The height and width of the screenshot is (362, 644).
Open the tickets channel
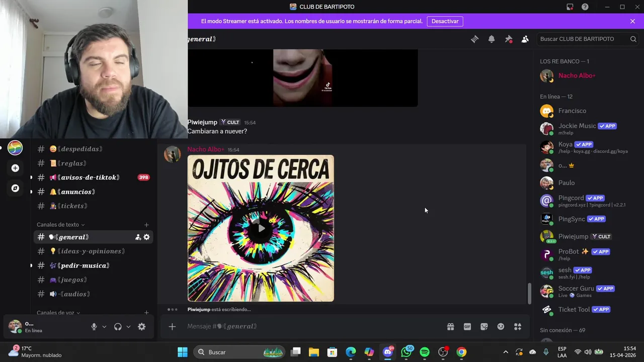pos(93,206)
